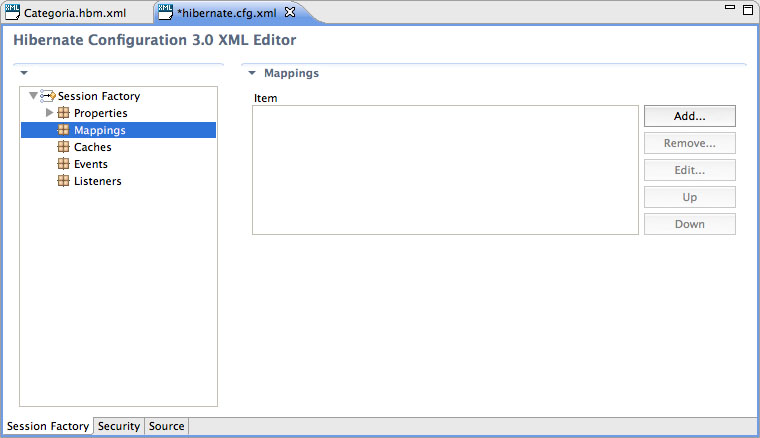This screenshot has width=760, height=438.
Task: Click the Up button
Action: [x=690, y=197]
